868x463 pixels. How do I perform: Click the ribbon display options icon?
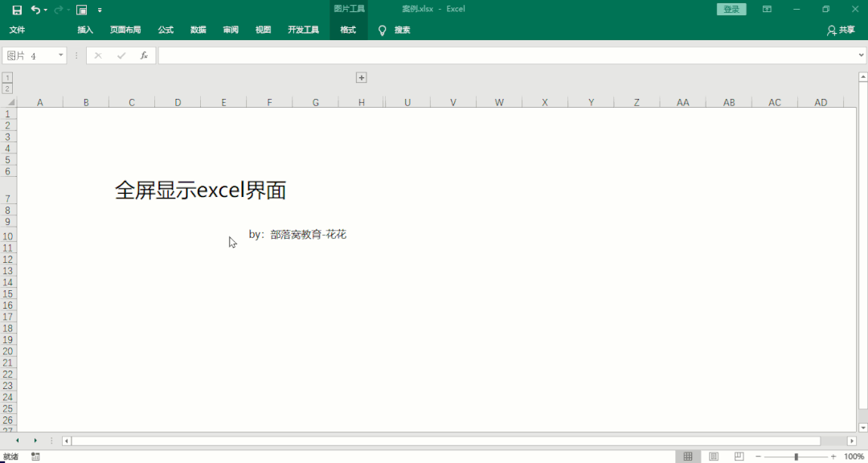[767, 10]
